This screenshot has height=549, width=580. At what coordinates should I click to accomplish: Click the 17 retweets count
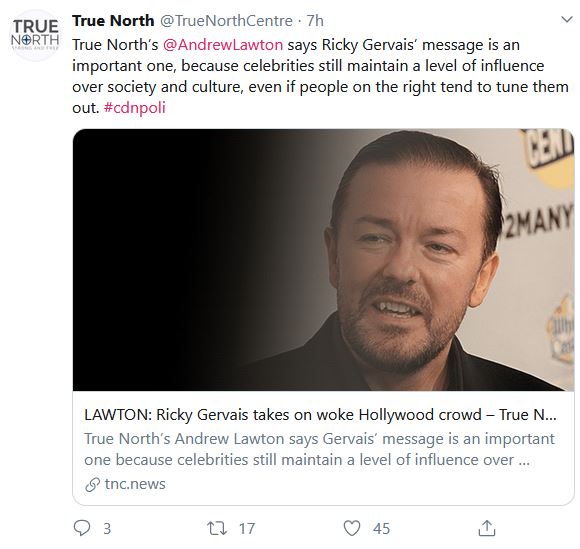tap(247, 529)
